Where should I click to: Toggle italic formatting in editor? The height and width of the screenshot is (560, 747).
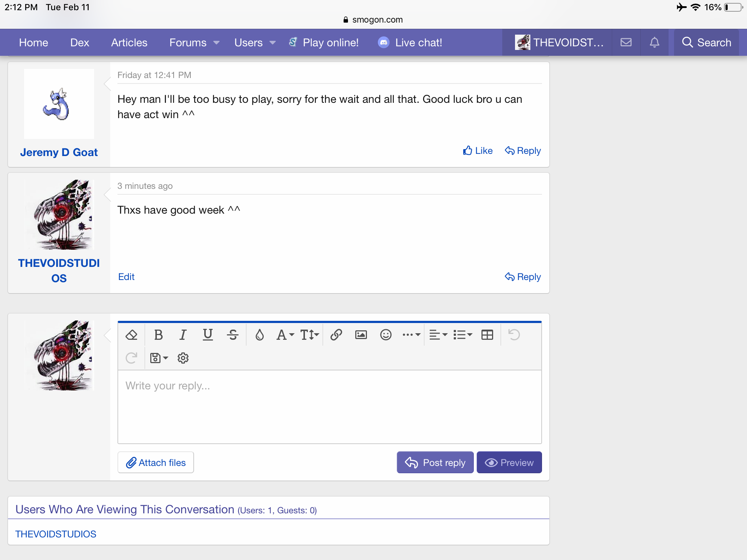click(x=183, y=335)
